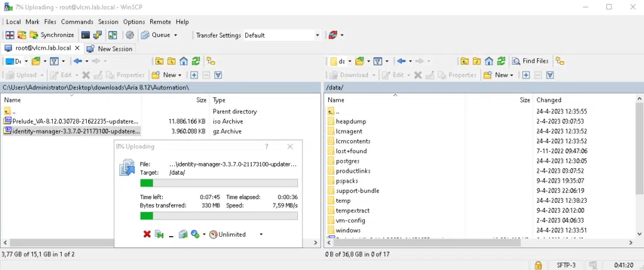Image resolution: width=644 pixels, height=270 pixels.
Task: Click the local home directory icon
Action: [184, 61]
